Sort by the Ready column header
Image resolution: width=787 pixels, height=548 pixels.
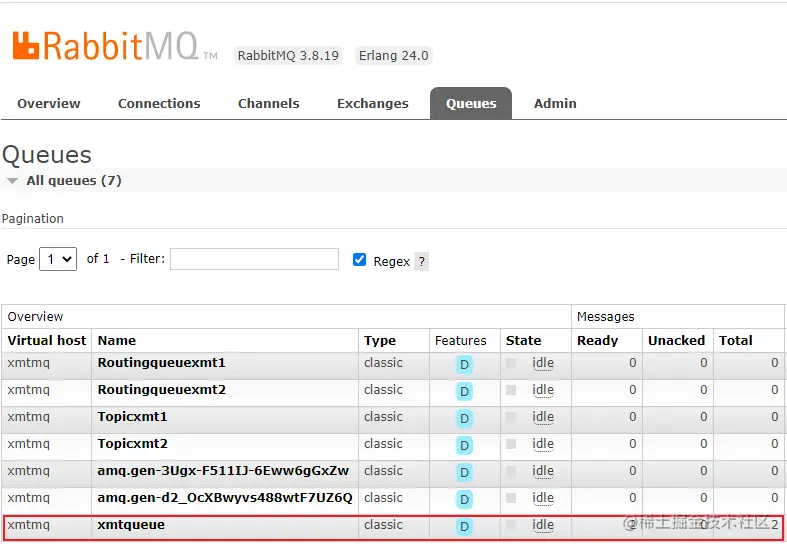click(598, 341)
